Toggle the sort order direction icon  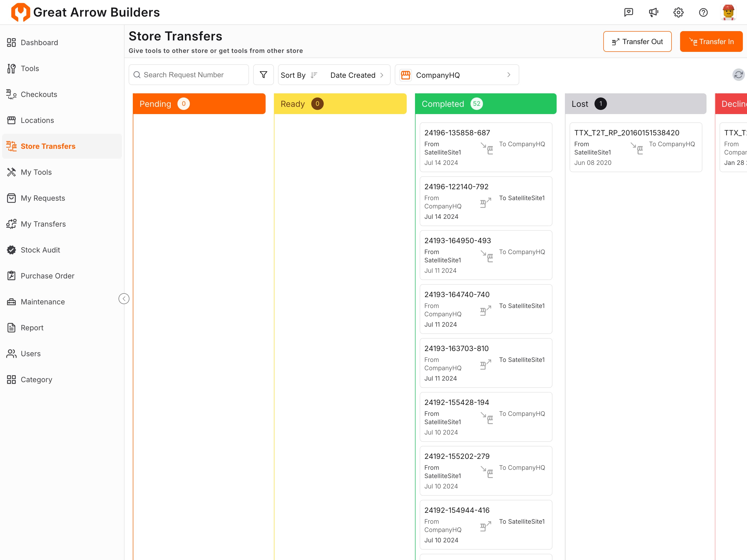(x=314, y=75)
